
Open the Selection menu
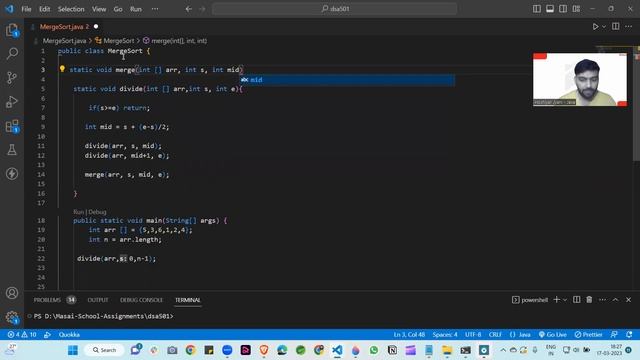coord(71,9)
